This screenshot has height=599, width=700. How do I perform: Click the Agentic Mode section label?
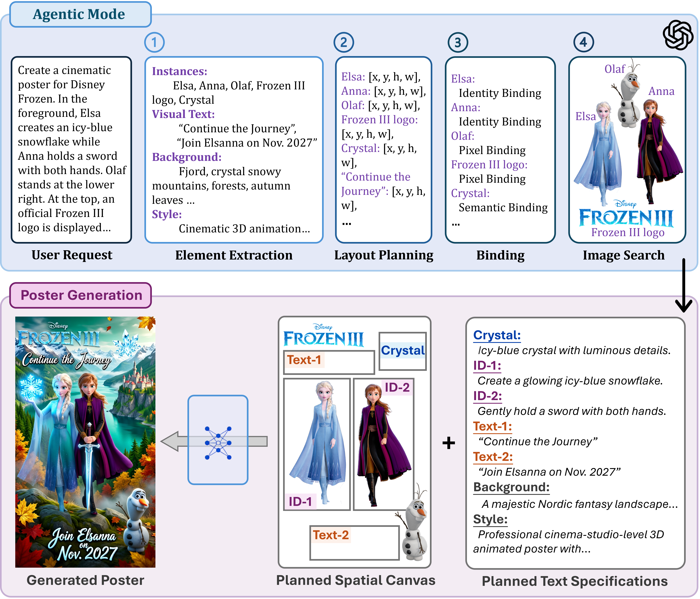pyautogui.click(x=80, y=14)
